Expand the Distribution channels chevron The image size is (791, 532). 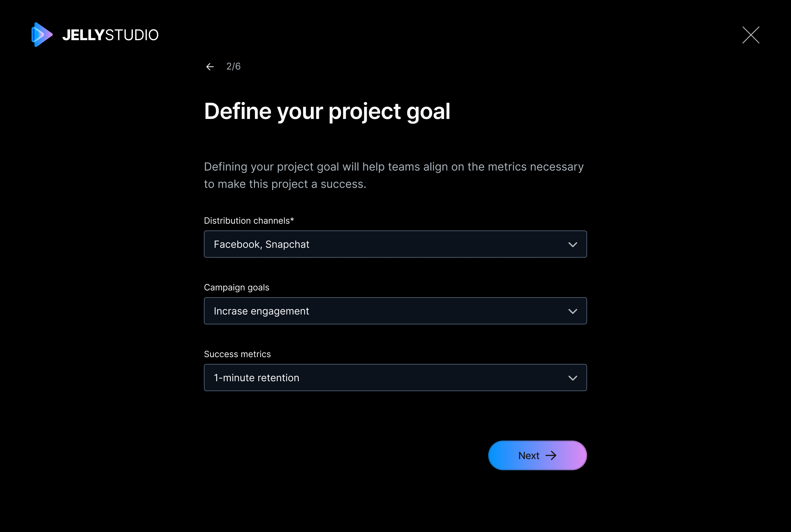(x=573, y=245)
